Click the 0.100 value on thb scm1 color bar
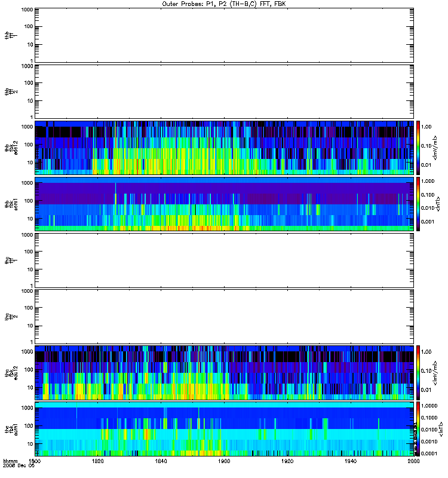 point(428,195)
